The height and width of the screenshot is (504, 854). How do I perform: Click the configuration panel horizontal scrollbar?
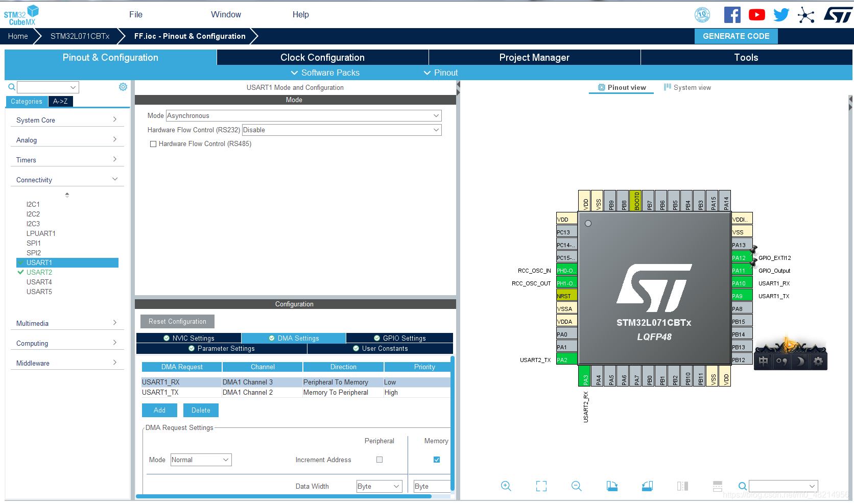point(283,496)
